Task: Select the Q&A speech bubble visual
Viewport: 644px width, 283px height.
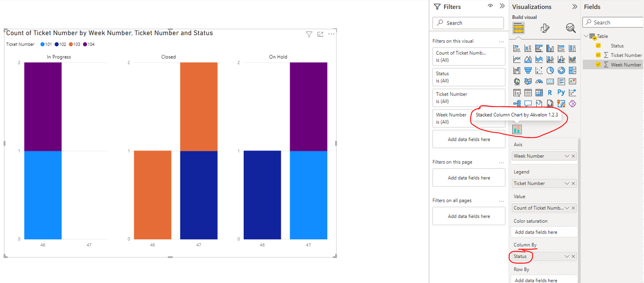Action: point(528,104)
